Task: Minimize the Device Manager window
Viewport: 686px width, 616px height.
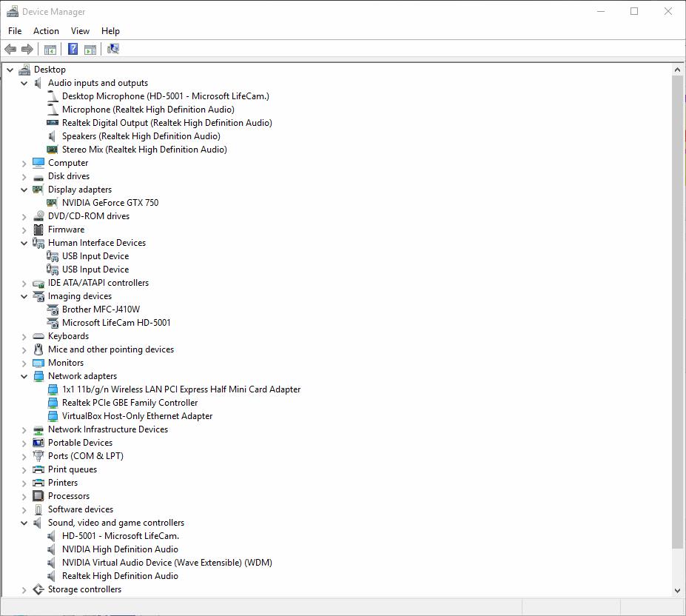Action: pyautogui.click(x=601, y=11)
